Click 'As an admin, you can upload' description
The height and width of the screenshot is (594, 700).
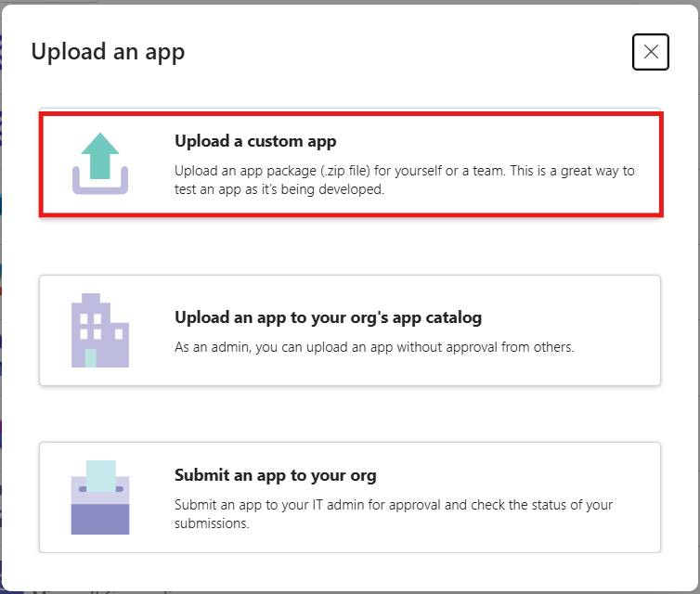[x=374, y=347]
